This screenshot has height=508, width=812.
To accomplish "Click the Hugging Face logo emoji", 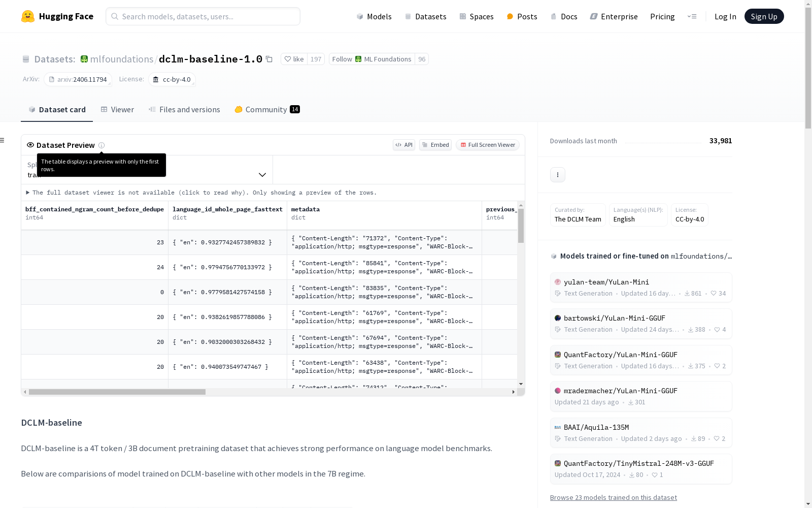I will click(28, 16).
